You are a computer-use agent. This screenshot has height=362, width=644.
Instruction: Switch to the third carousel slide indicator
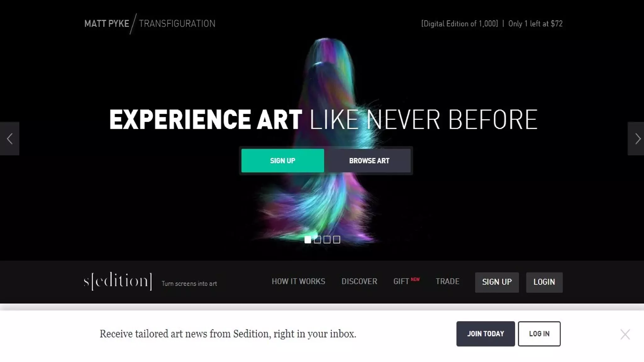click(327, 240)
